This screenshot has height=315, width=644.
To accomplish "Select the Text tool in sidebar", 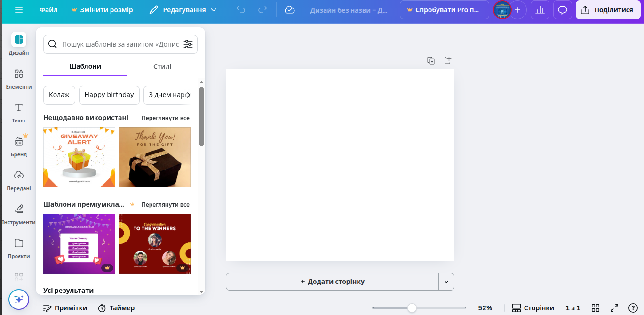I will [x=19, y=113].
